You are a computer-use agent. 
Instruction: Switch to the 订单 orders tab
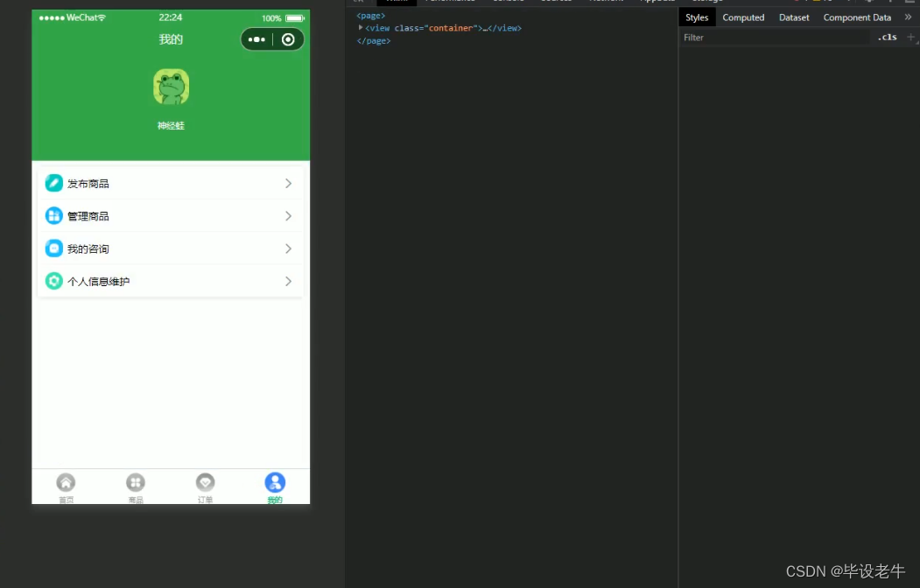coord(206,487)
